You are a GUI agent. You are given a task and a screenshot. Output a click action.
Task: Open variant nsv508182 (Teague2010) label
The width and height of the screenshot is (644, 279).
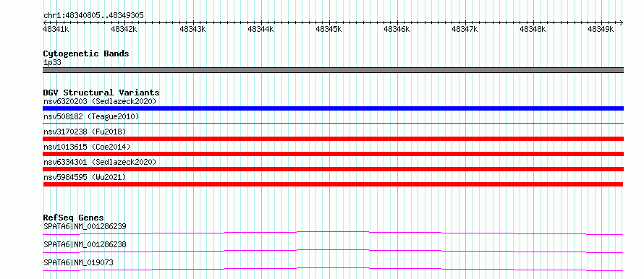click(91, 117)
